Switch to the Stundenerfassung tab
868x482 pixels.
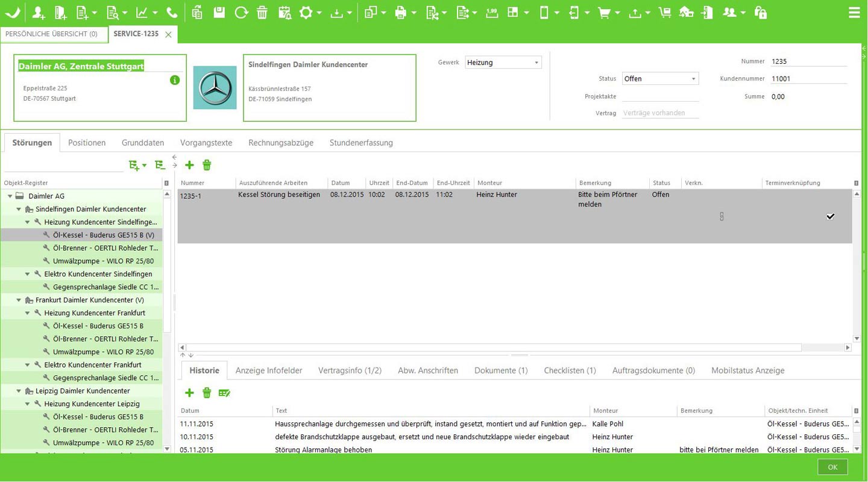(361, 143)
